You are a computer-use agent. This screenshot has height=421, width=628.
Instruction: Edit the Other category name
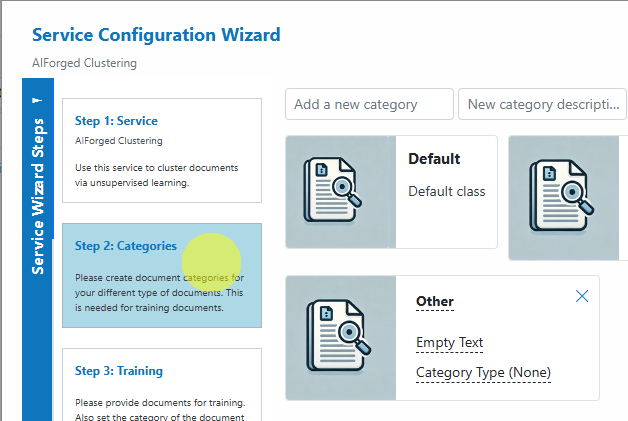(435, 301)
